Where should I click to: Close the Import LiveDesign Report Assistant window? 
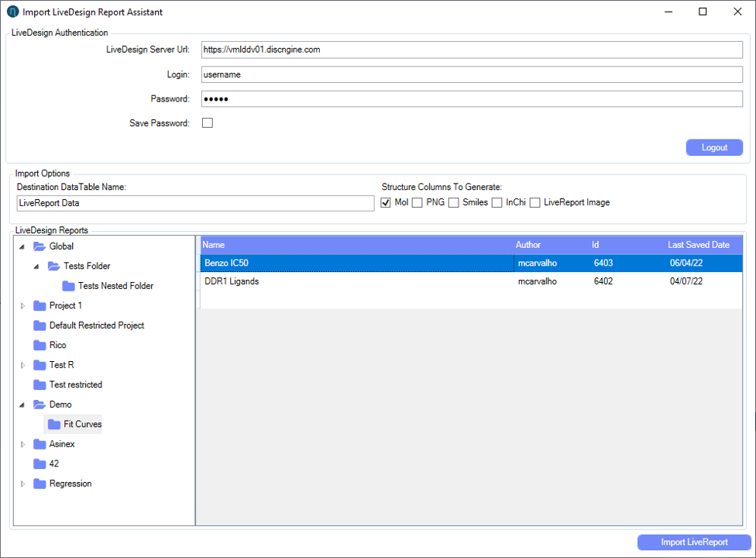tap(737, 12)
